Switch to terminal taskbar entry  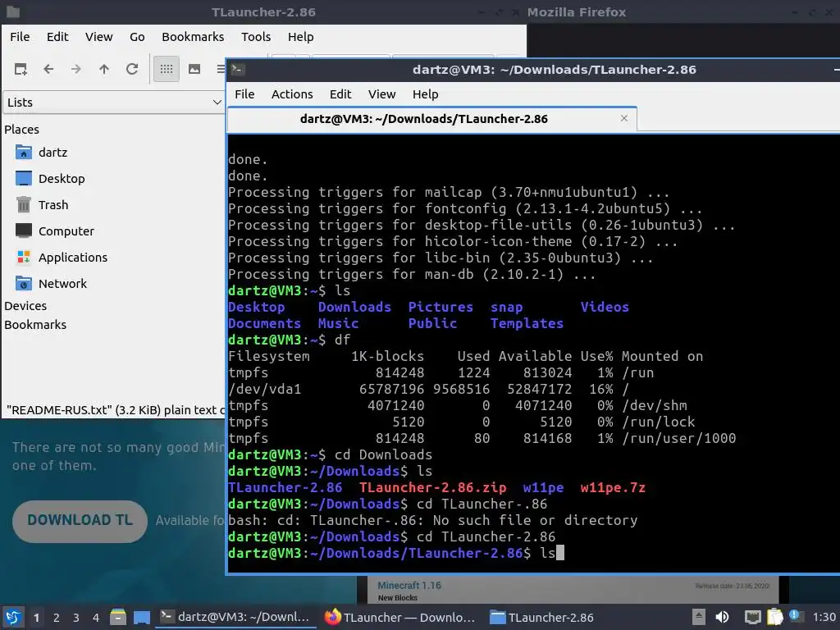click(235, 617)
